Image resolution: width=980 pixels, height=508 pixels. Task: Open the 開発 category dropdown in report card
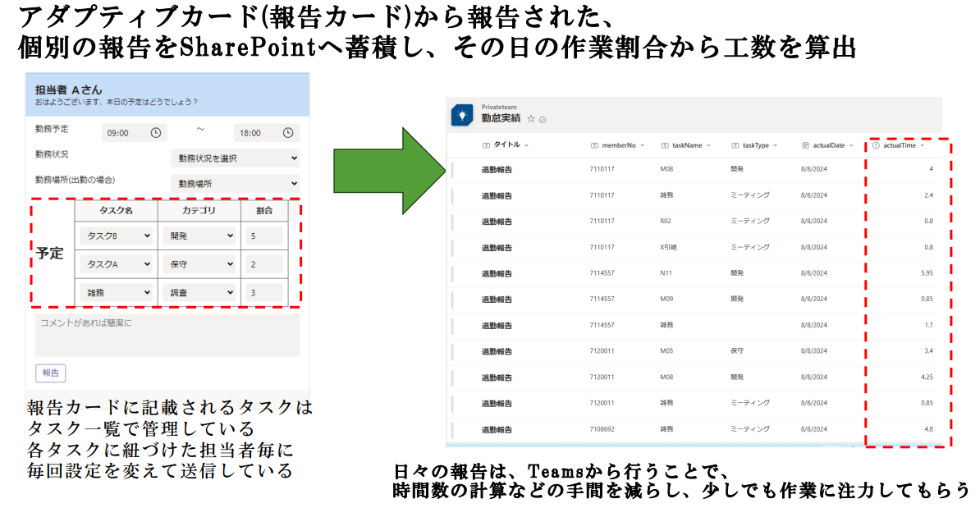[199, 236]
